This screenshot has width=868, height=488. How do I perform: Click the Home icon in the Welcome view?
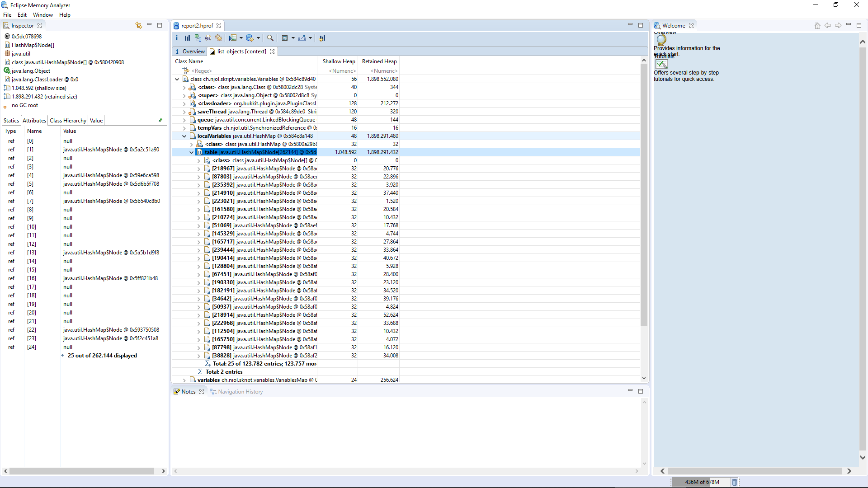(817, 26)
